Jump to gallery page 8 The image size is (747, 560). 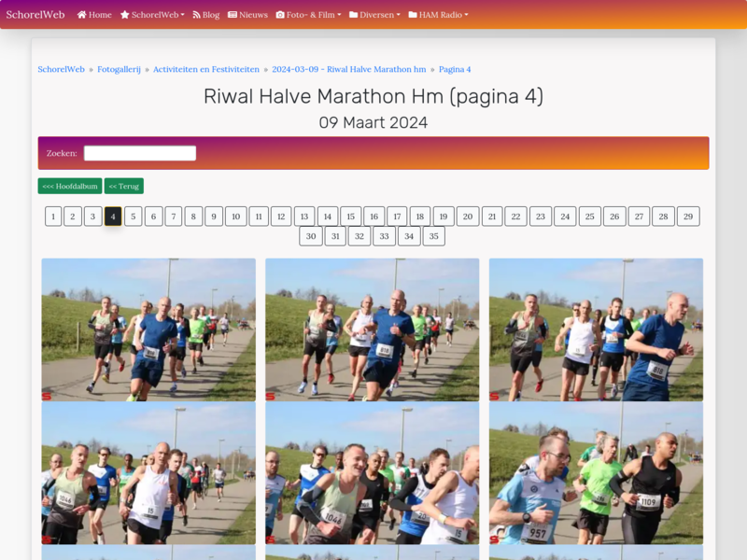click(x=193, y=217)
